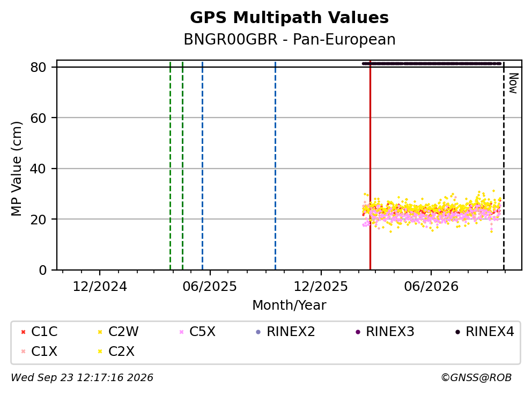
Task: Click the first green dashed vertical line
Action: pos(171,165)
